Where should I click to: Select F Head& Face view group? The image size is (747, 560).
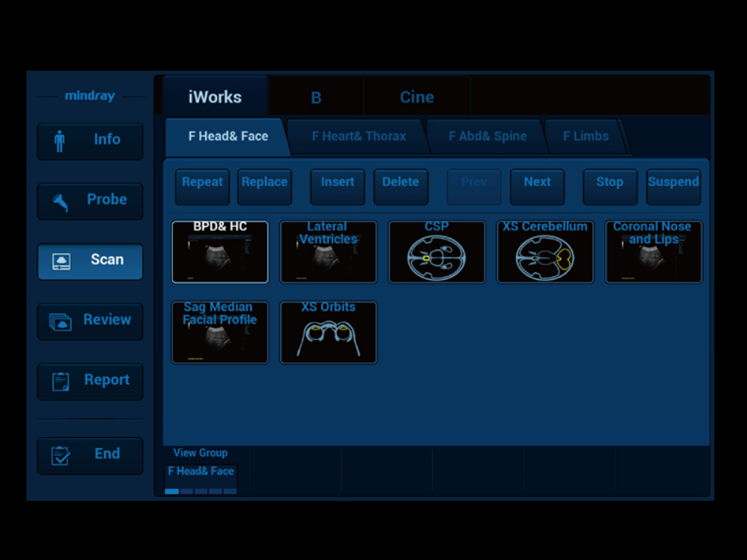pos(201,471)
